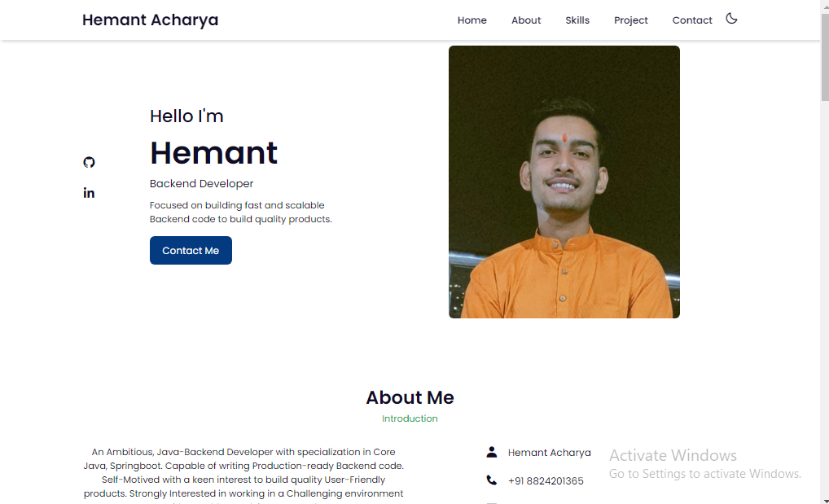The width and height of the screenshot is (829, 504).
Task: Select Contact in the top navigation
Action: (x=692, y=20)
